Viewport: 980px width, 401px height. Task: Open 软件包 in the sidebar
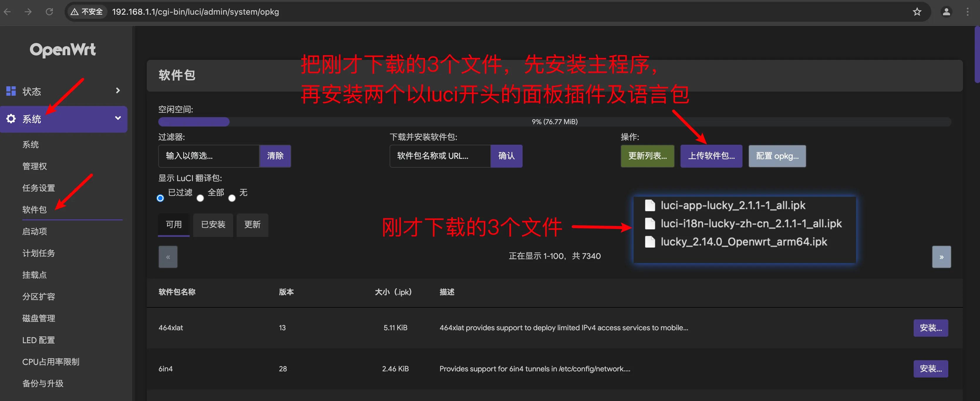pyautogui.click(x=35, y=210)
